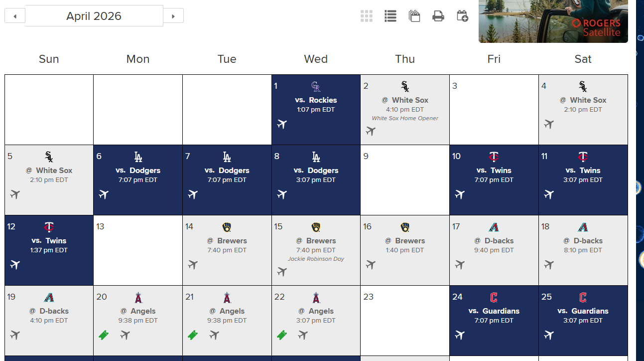
Task: Click green ticket icon on April 20
Action: coord(104,335)
